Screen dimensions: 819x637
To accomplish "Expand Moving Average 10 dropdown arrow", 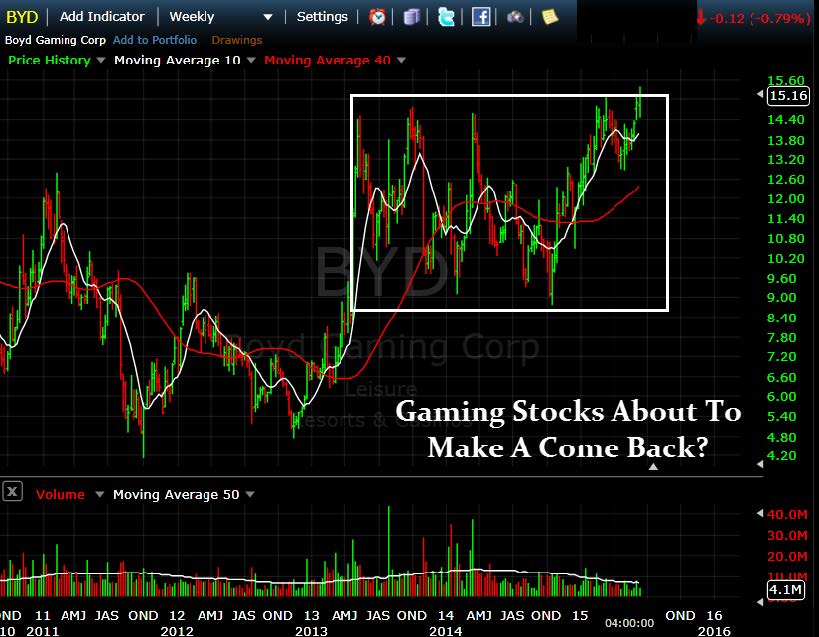I will coord(251,61).
